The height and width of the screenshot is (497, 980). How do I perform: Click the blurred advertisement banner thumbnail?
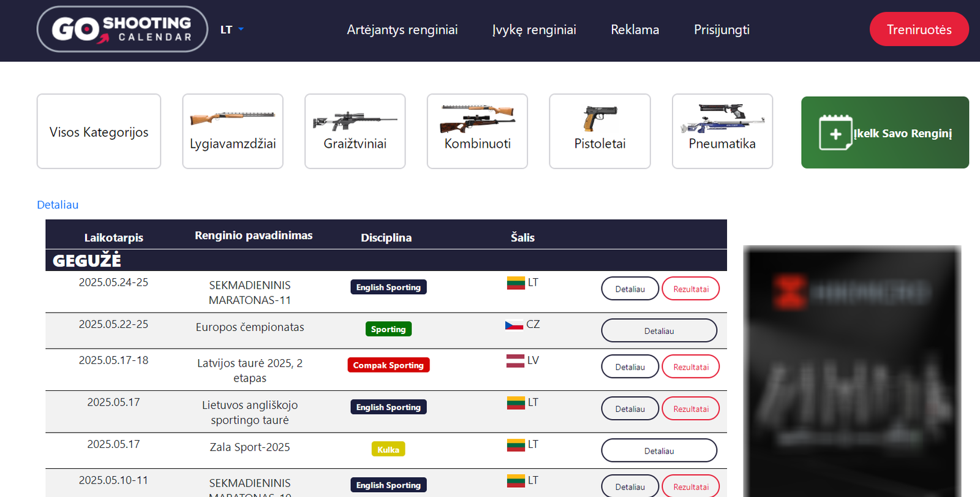pos(851,371)
